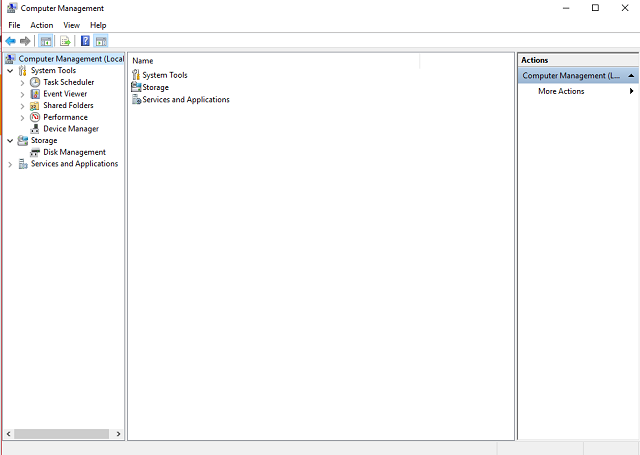Click the Performance monitor icon in tree

click(35, 117)
